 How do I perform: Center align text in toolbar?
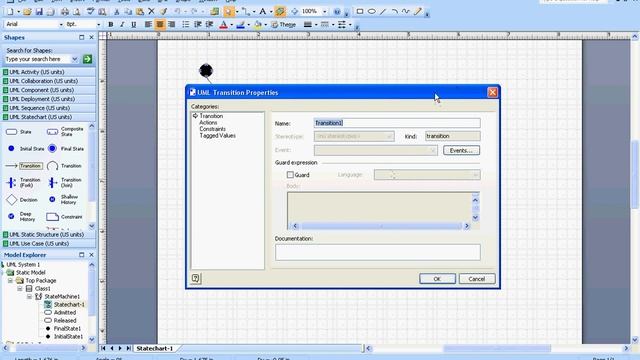coord(160,24)
